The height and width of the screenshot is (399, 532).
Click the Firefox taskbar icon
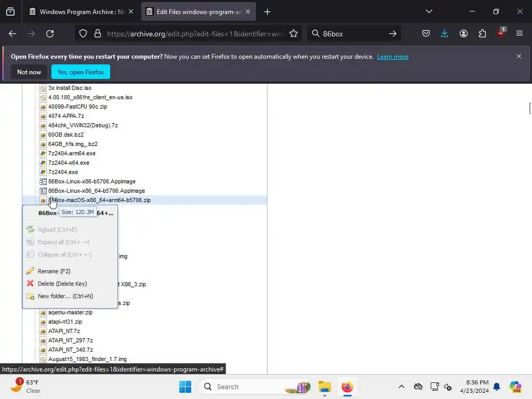coord(347,387)
